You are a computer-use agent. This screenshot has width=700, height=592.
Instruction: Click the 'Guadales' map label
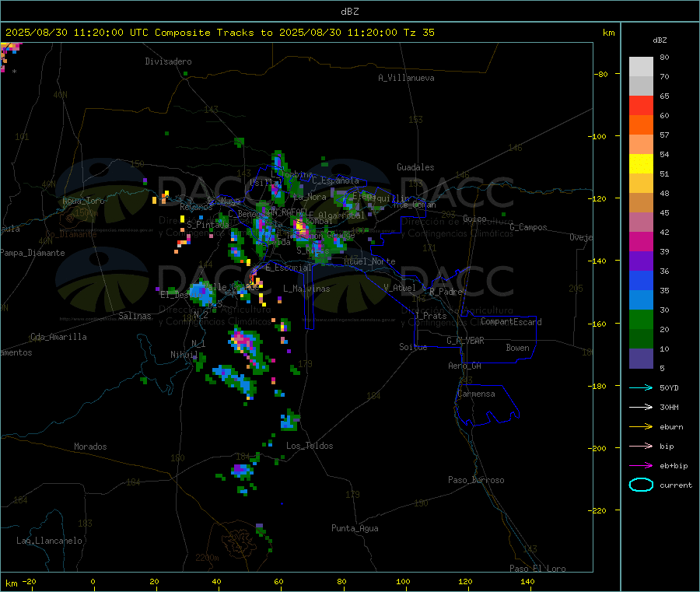click(x=415, y=167)
